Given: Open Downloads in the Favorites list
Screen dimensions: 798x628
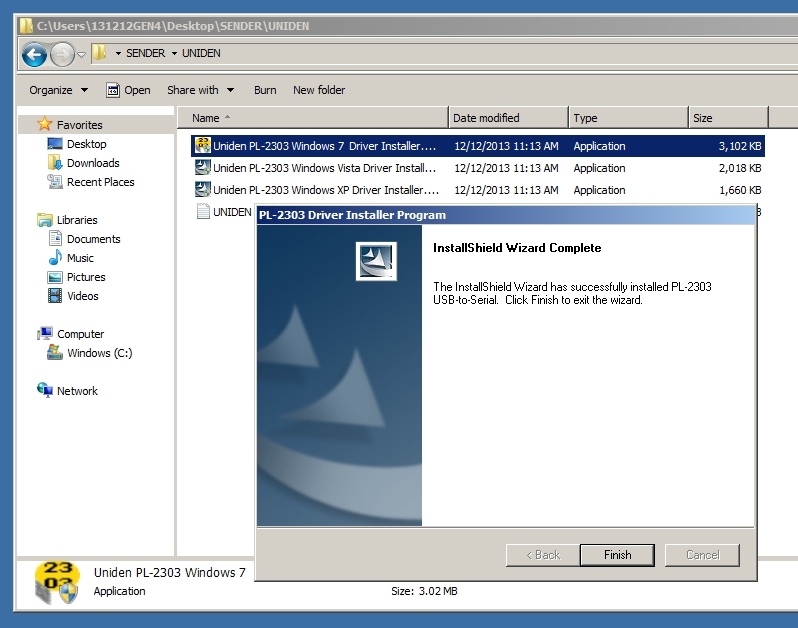Looking at the screenshot, I should [92, 163].
